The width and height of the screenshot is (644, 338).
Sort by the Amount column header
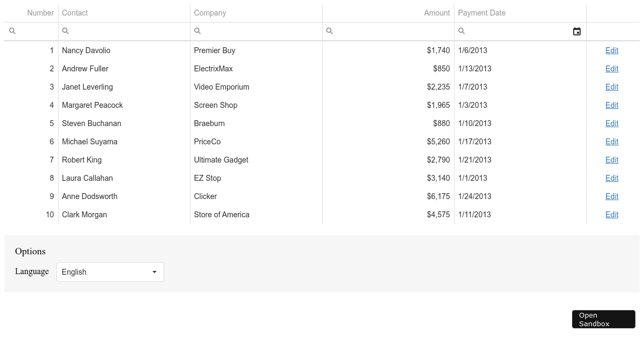pyautogui.click(x=437, y=13)
